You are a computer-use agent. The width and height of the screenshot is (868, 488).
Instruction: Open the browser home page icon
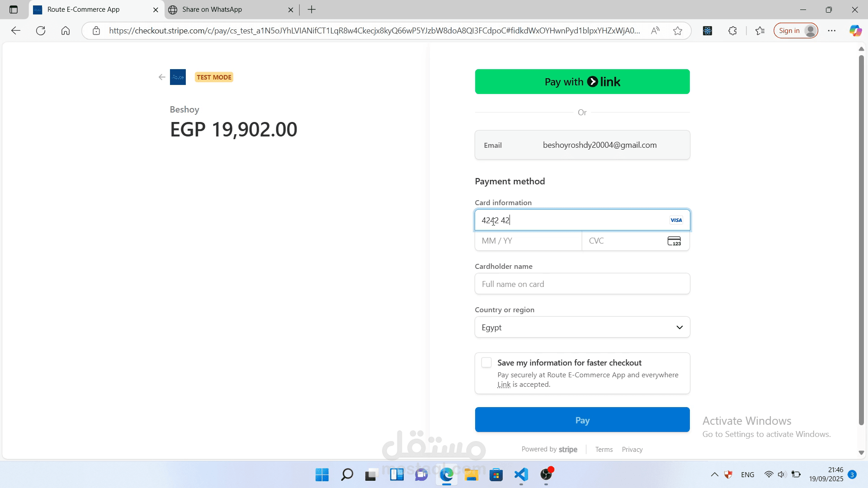click(x=66, y=31)
